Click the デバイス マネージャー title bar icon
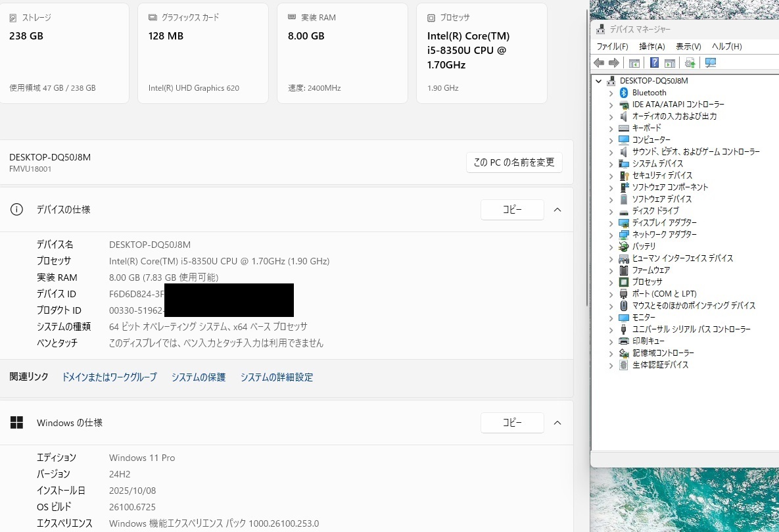This screenshot has width=779, height=532. click(601, 30)
